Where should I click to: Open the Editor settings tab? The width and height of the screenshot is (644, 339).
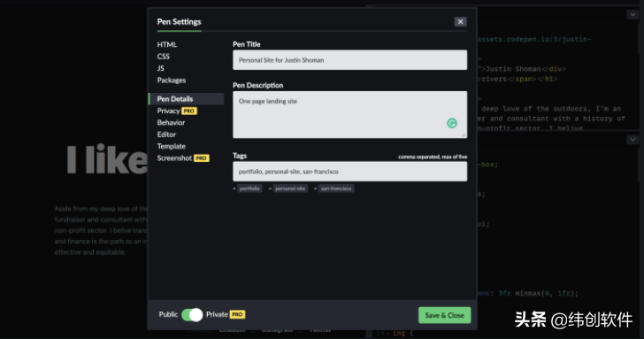(166, 135)
